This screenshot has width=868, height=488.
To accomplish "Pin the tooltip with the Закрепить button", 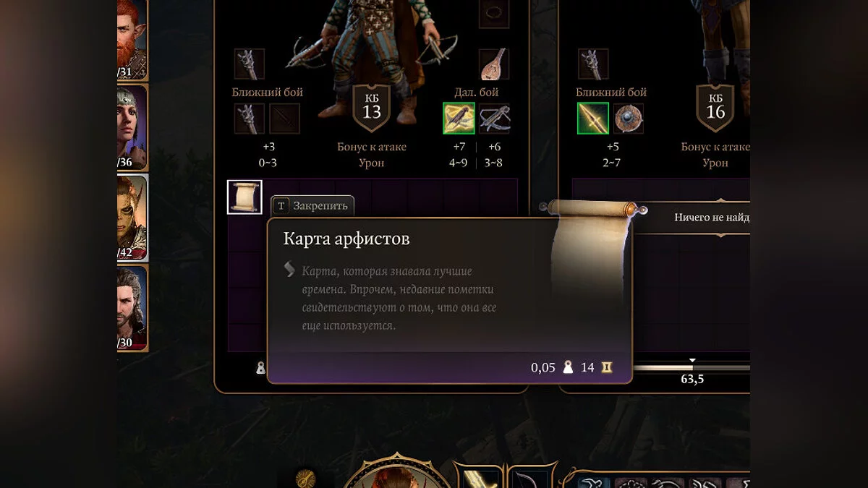I will 313,206.
